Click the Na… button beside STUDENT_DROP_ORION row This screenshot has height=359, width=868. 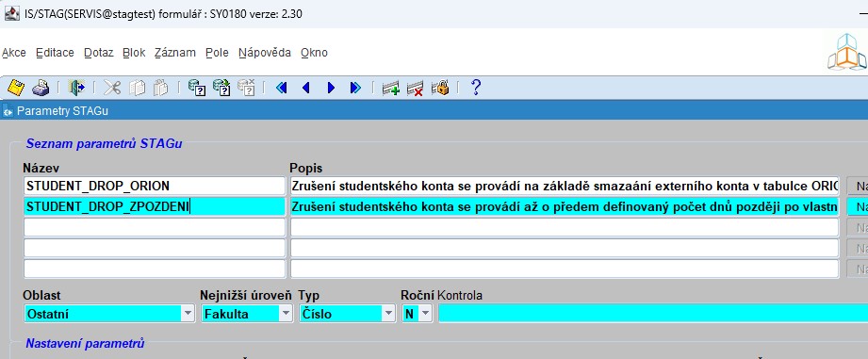(858, 187)
